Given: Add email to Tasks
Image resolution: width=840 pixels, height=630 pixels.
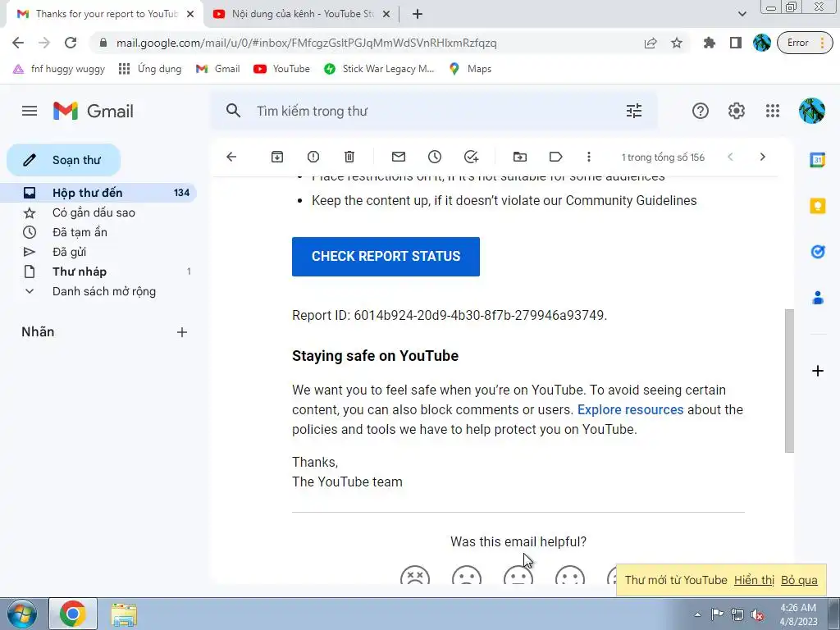Looking at the screenshot, I should coord(471,157).
